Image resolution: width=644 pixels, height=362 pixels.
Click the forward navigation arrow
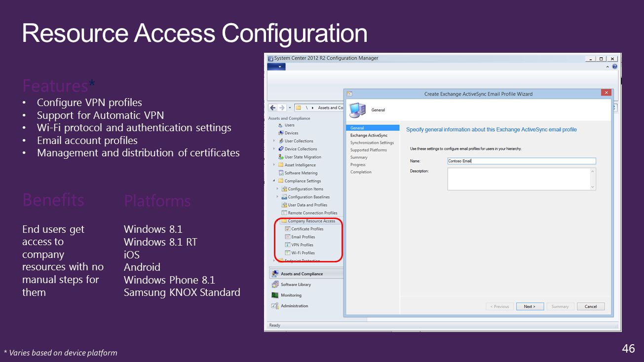[281, 108]
